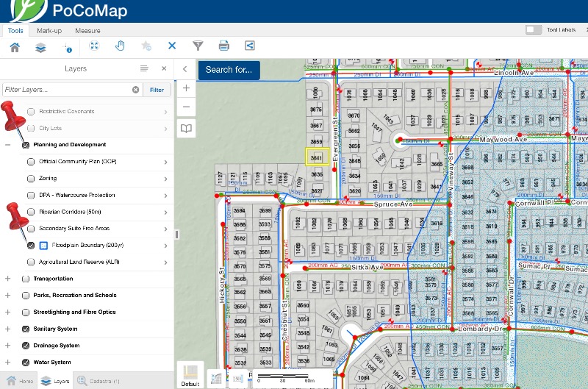Image resolution: width=588 pixels, height=389 pixels.
Task: Open the Cadastral (1) results tab
Action: pos(98,381)
